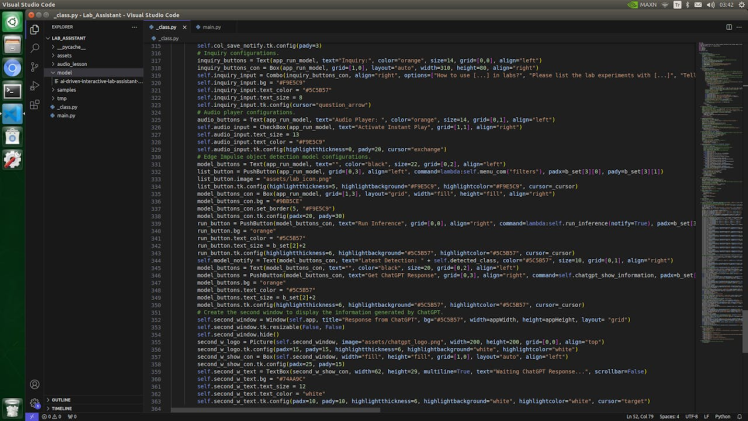Click the Explorer files icon
This screenshot has height=421, width=748.
pyautogui.click(x=35, y=29)
